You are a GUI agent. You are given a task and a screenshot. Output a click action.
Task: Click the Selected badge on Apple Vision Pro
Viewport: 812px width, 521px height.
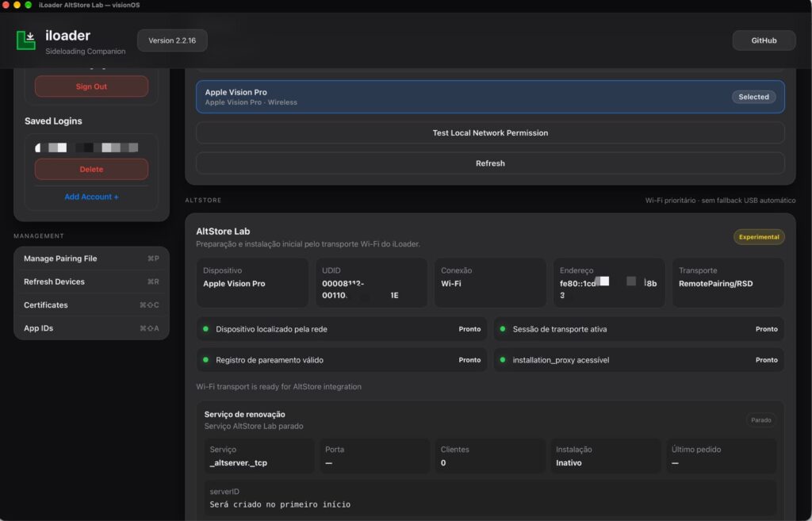point(753,97)
